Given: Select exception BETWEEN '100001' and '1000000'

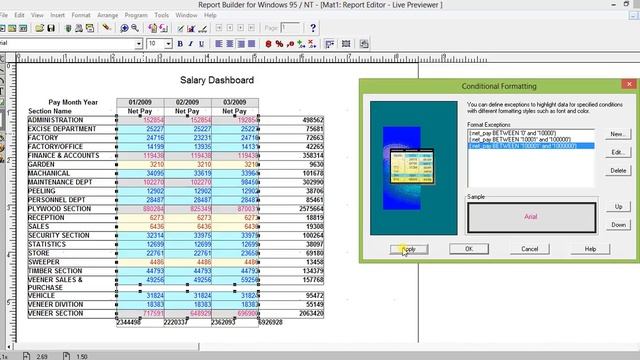Looking at the screenshot, I should pos(531,146).
